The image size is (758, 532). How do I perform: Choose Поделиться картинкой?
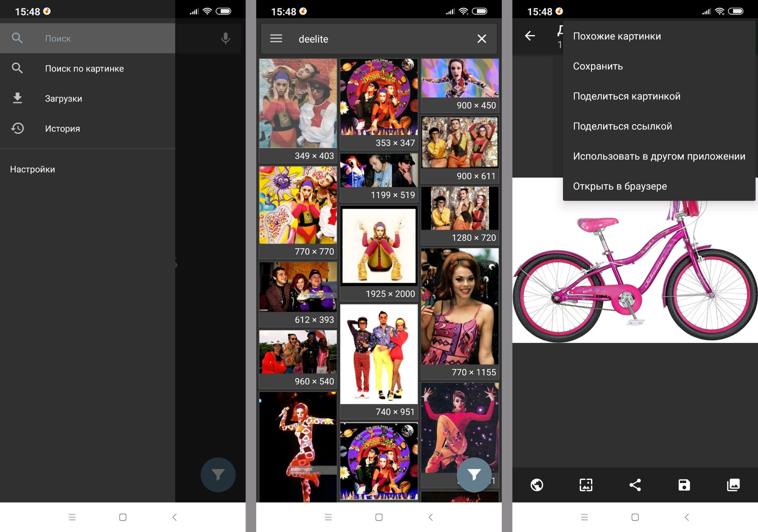(659, 96)
